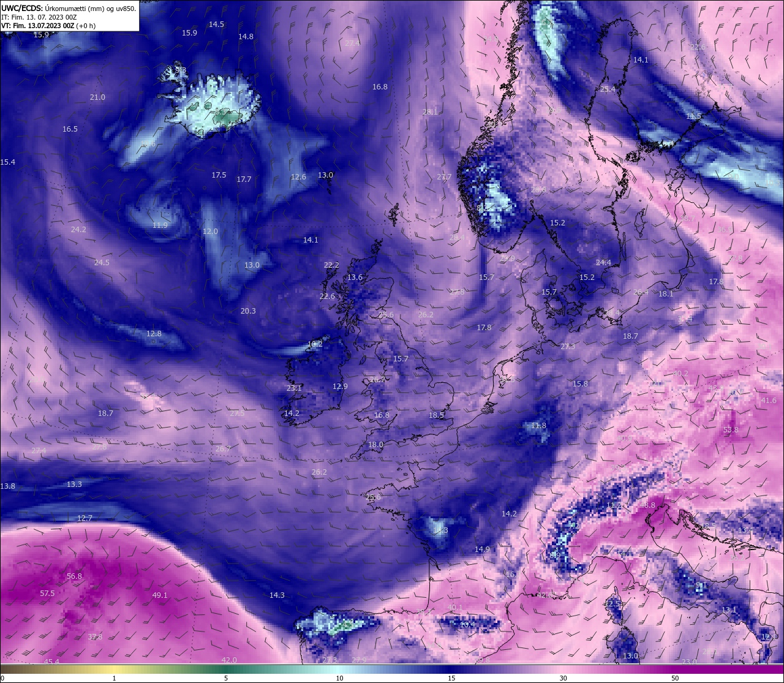
Task: Click the map value 13.1 over Italy
Action: pyautogui.click(x=729, y=610)
